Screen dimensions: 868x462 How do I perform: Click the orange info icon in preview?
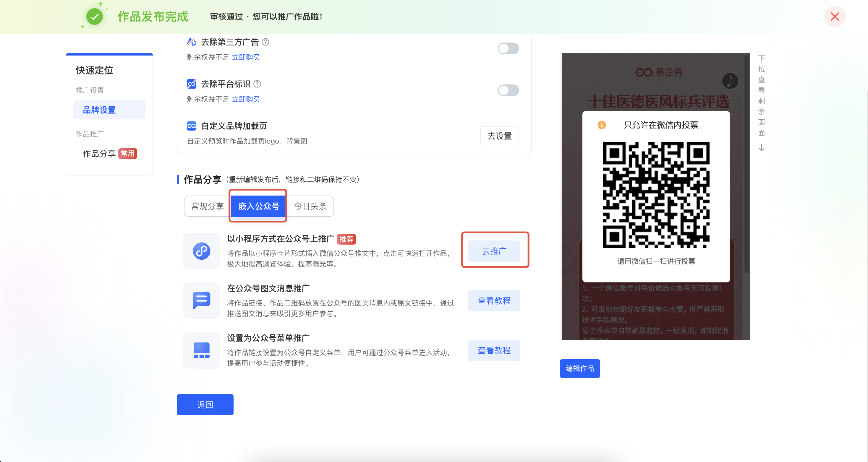pos(601,125)
